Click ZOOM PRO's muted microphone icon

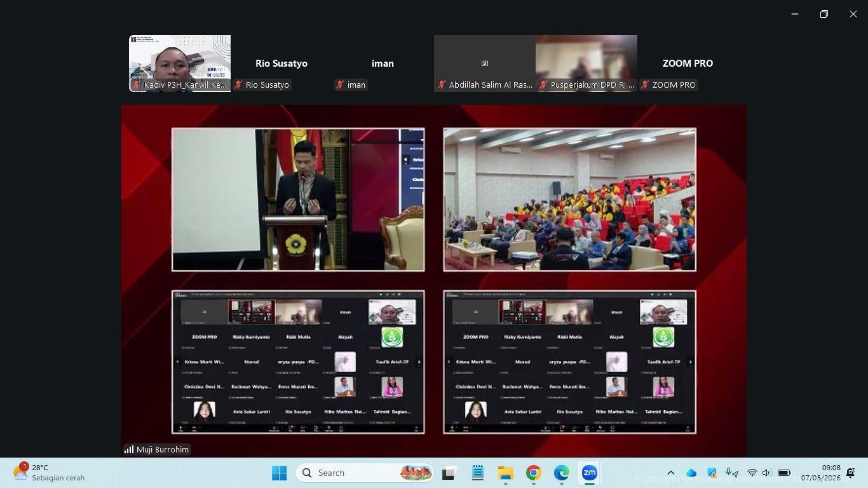click(645, 85)
